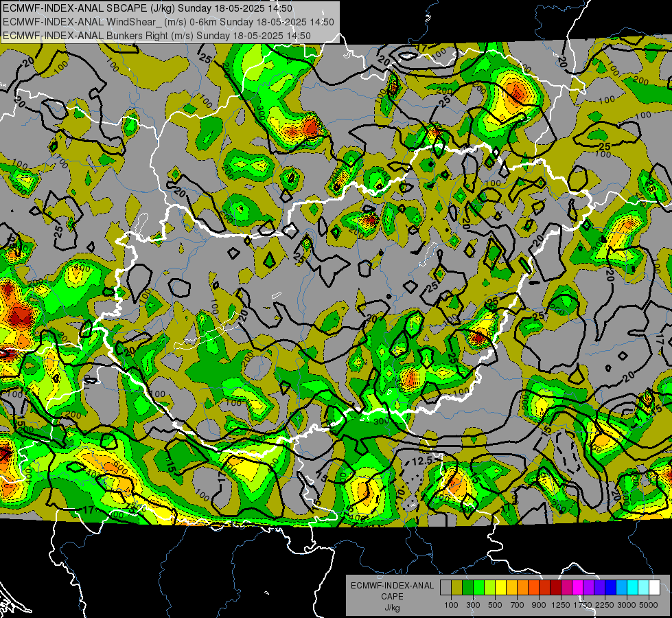The height and width of the screenshot is (618, 672).
Task: Click the WindShear 0-6km title line
Action: (x=168, y=22)
